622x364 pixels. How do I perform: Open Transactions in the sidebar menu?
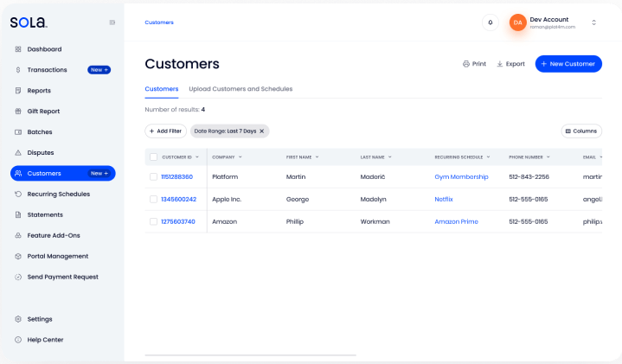click(47, 70)
